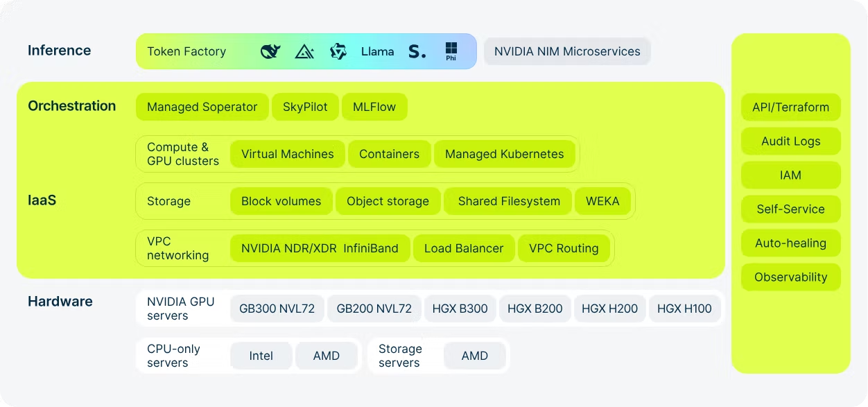Image resolution: width=868 pixels, height=407 pixels.
Task: Click the 'VPC networking' label
Action: point(178,248)
